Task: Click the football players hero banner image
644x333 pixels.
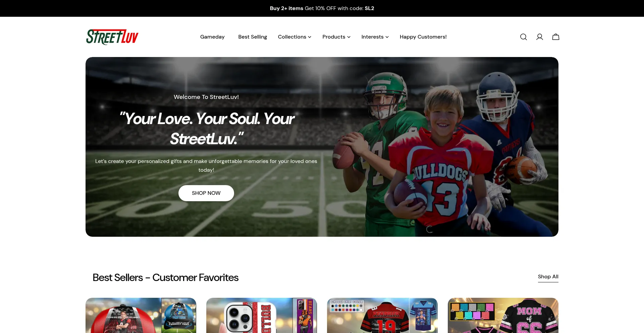Action: [x=322, y=147]
